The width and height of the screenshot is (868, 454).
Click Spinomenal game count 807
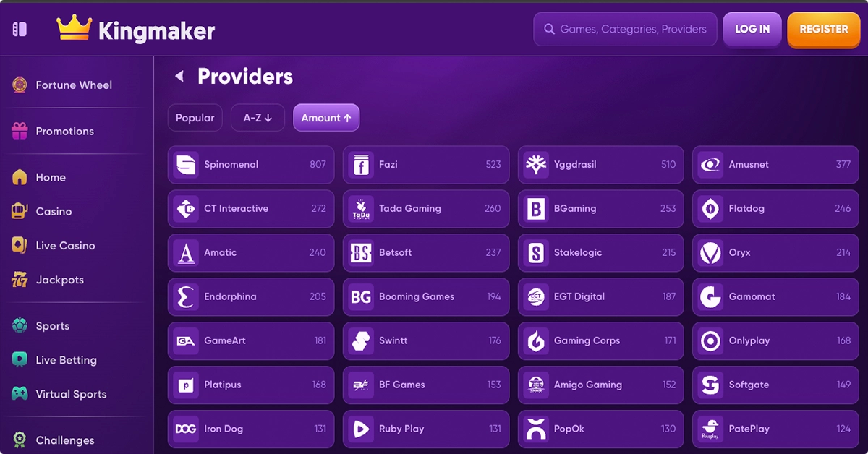[318, 164]
